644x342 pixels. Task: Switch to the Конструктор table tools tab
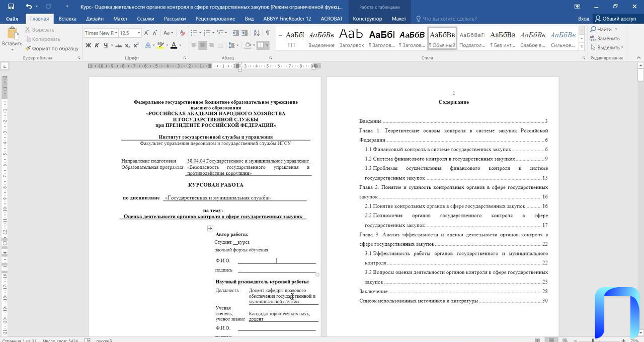[367, 19]
